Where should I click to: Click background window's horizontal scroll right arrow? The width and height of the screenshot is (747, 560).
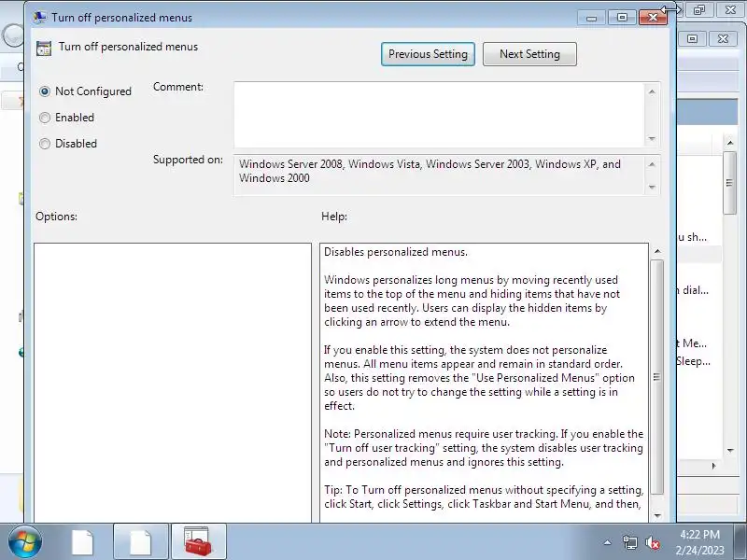click(713, 466)
